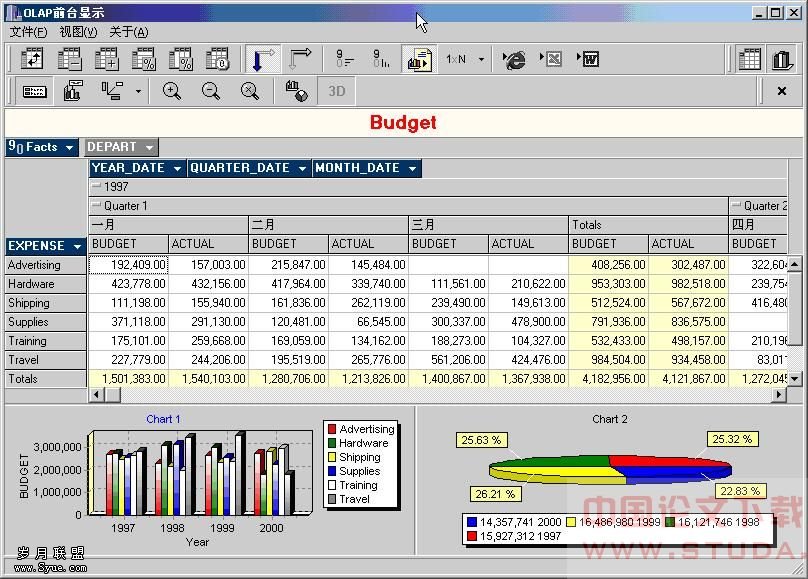The width and height of the screenshot is (808, 579).
Task: Click the table scroll down arrow
Action: coord(795,379)
